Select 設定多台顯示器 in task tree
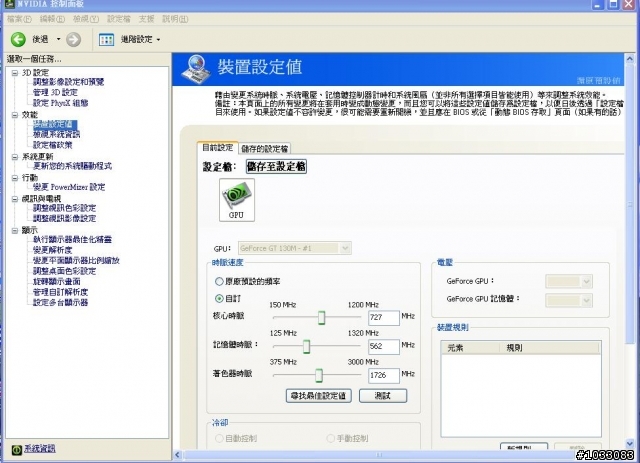 coord(60,303)
